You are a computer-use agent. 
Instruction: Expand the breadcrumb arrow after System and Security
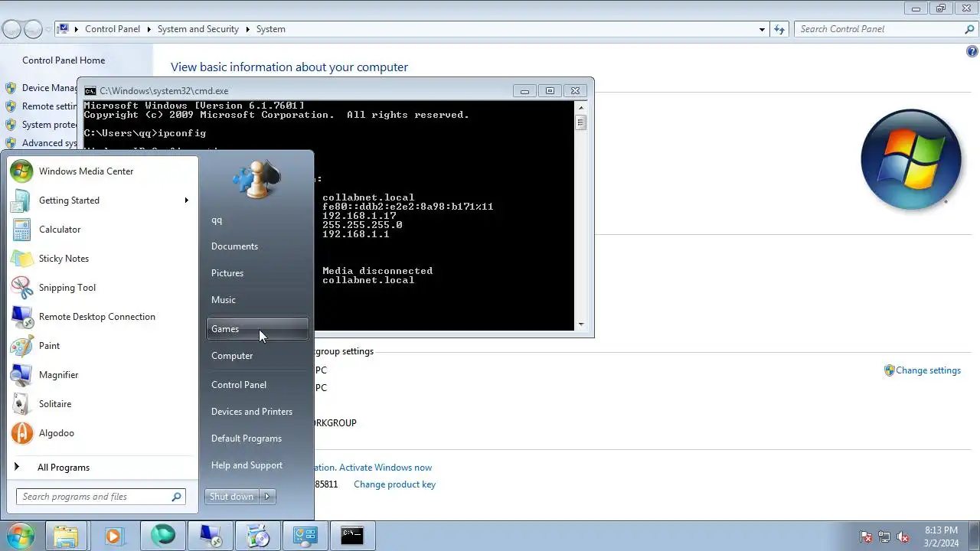(248, 29)
